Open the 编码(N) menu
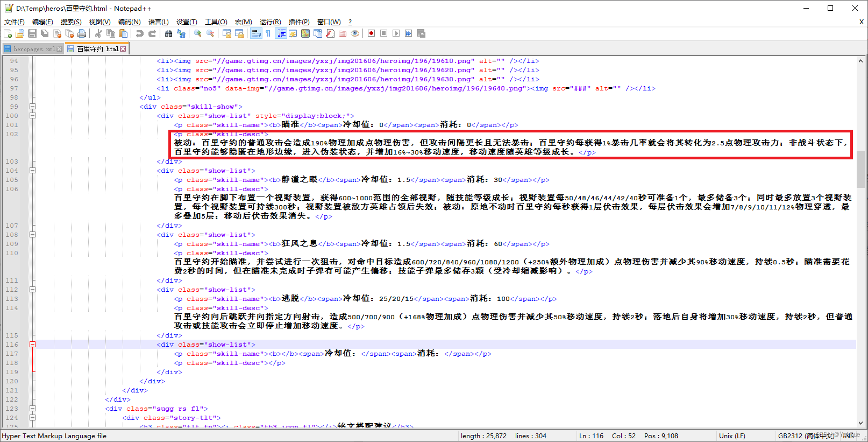 (129, 22)
